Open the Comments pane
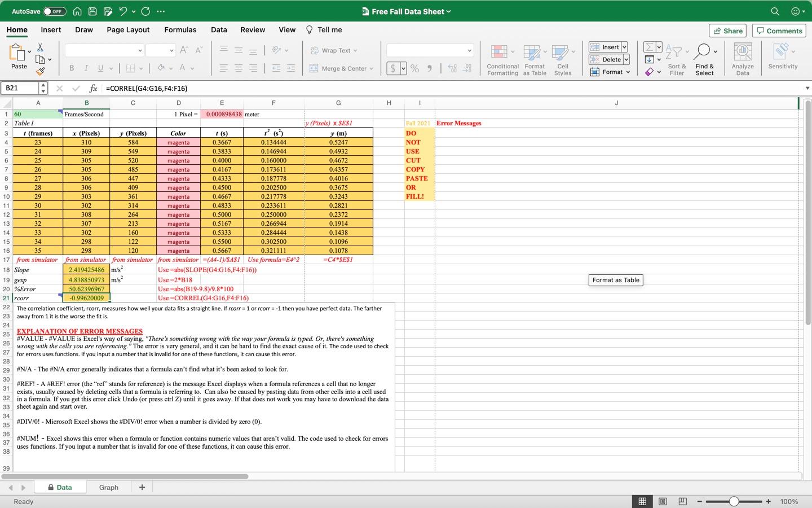 (x=779, y=31)
